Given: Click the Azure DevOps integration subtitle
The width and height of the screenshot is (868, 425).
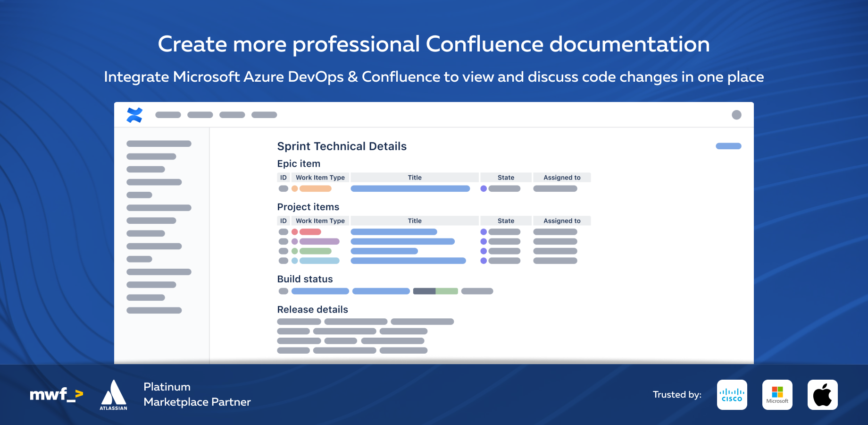Looking at the screenshot, I should [x=434, y=77].
